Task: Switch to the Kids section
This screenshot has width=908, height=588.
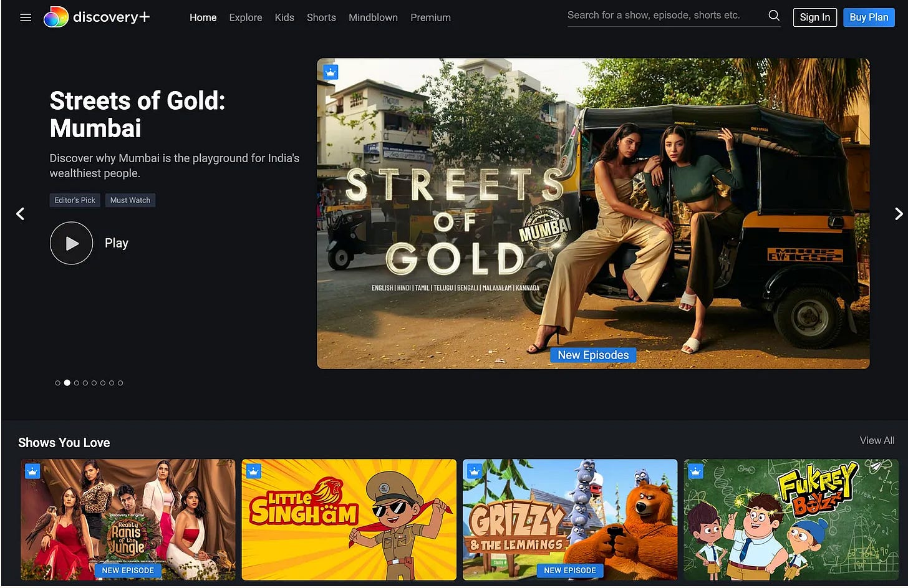Action: pyautogui.click(x=284, y=17)
